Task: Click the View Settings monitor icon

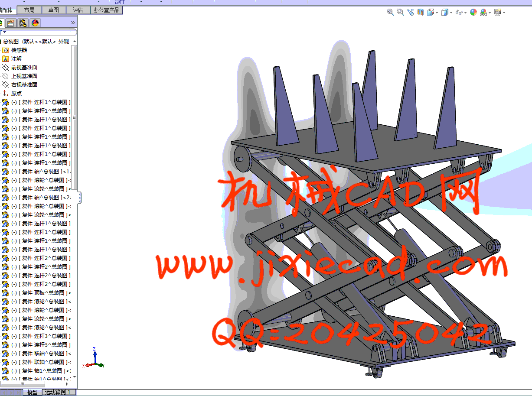Action: [x=498, y=13]
